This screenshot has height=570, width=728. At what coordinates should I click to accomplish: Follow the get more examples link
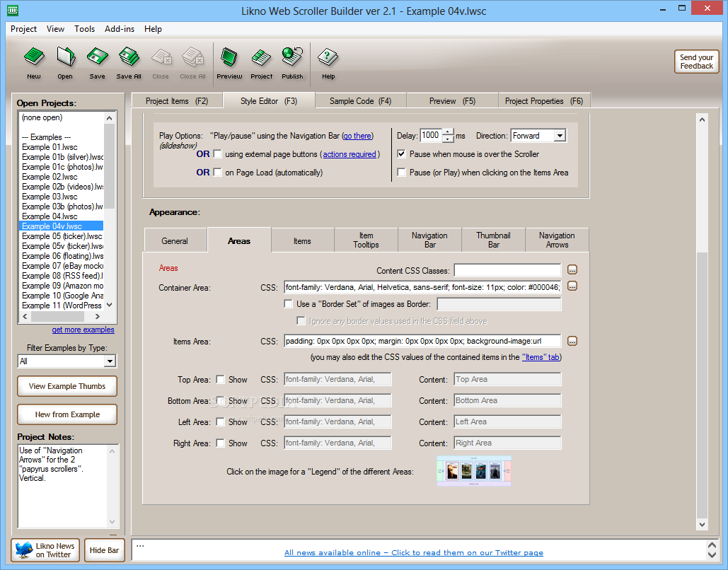click(83, 330)
